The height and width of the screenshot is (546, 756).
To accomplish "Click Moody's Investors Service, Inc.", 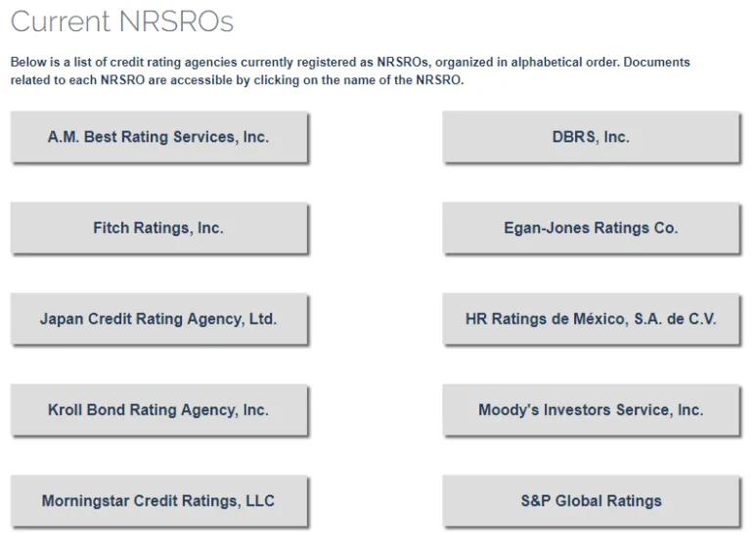I will point(591,410).
